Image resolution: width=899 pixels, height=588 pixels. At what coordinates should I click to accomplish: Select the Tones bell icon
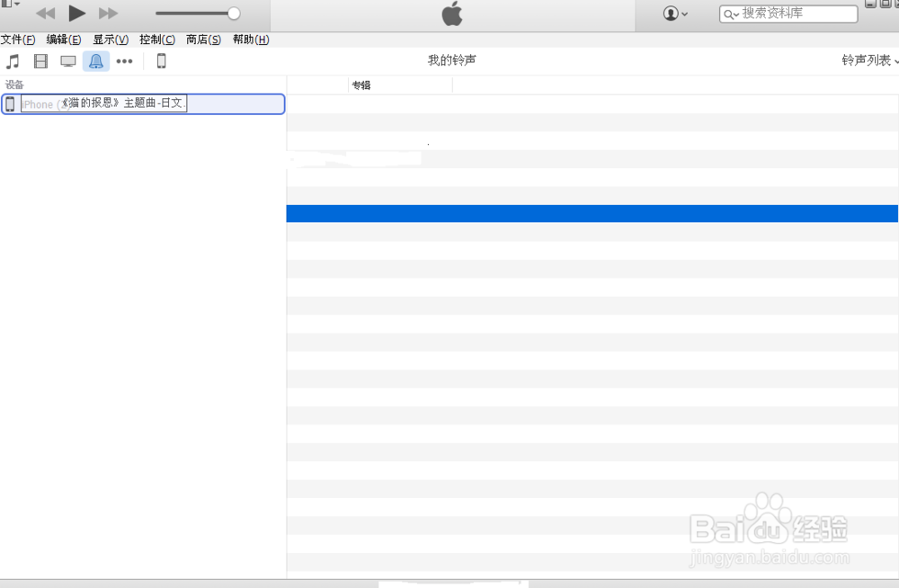(x=96, y=61)
